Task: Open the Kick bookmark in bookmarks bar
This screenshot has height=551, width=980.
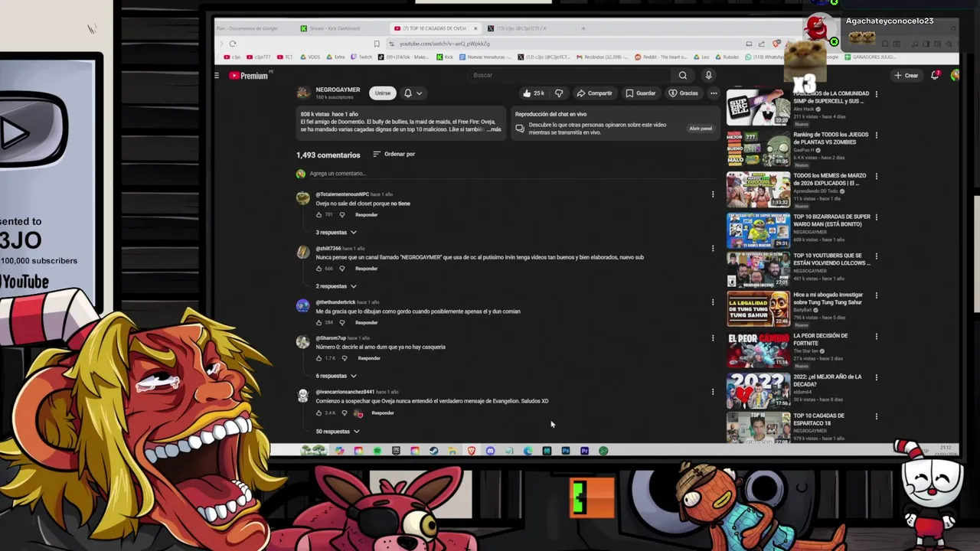Action: pyautogui.click(x=446, y=57)
